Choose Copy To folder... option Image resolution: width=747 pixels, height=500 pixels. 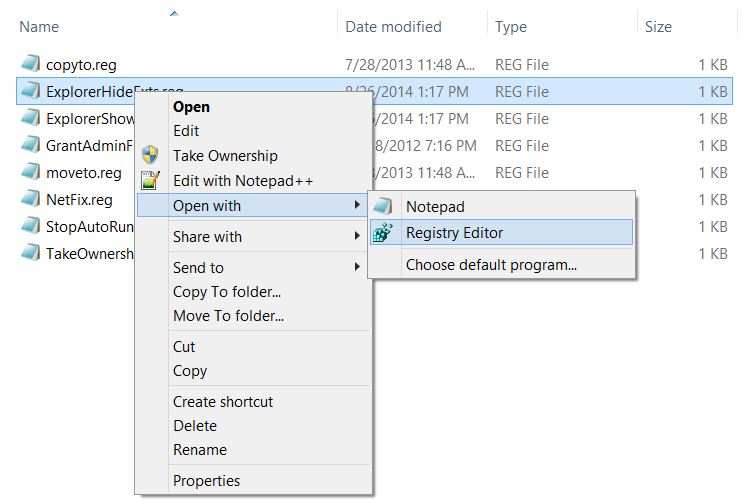pos(226,292)
